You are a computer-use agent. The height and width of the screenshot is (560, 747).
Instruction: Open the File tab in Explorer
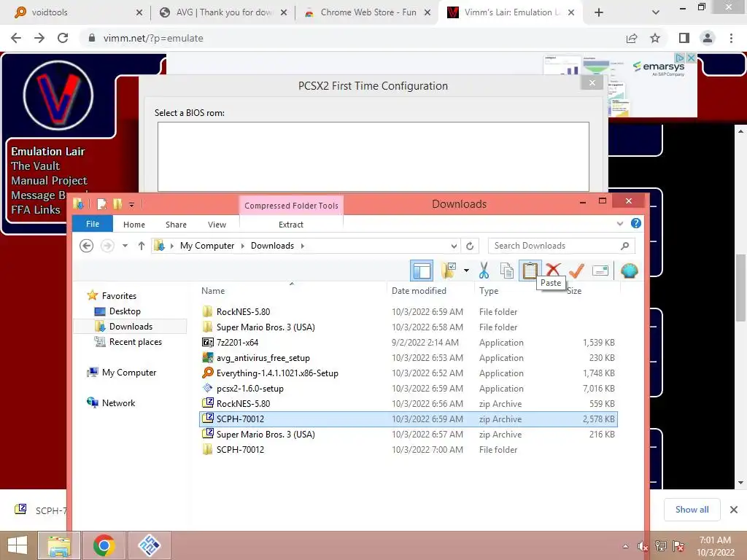(x=93, y=224)
